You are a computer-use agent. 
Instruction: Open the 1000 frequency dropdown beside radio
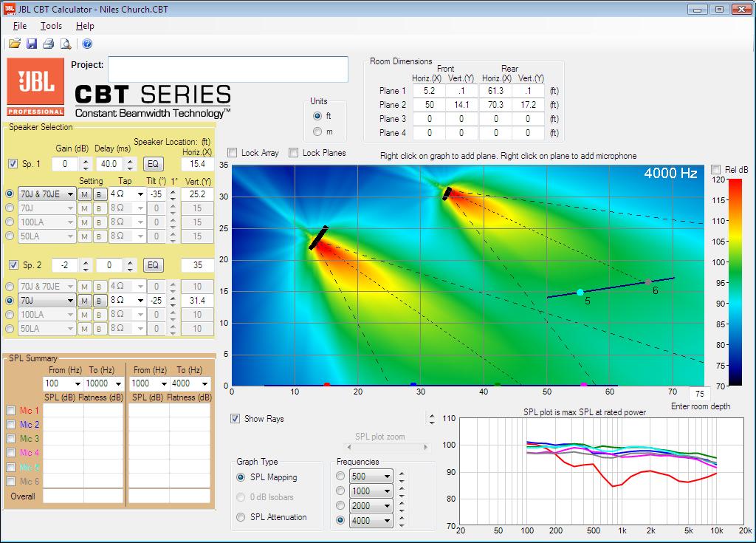click(x=371, y=491)
